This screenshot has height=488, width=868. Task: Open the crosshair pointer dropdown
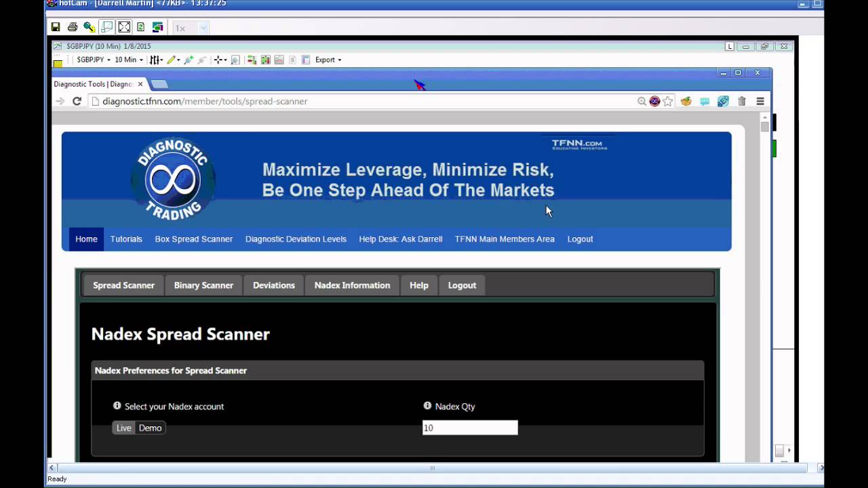coord(220,60)
